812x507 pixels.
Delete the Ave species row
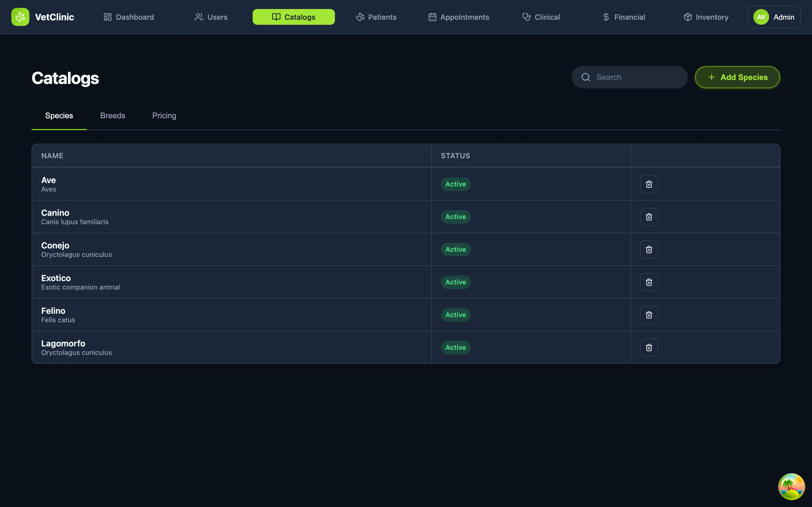[648, 184]
